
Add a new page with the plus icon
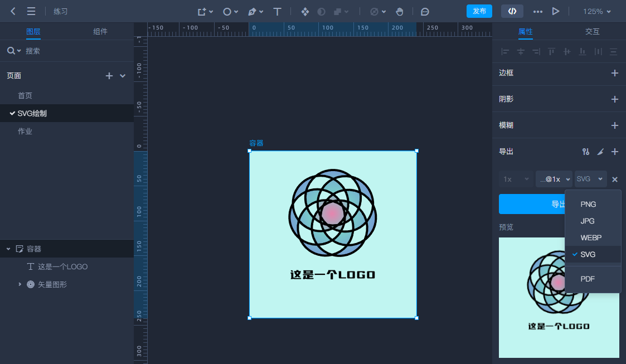tap(109, 76)
